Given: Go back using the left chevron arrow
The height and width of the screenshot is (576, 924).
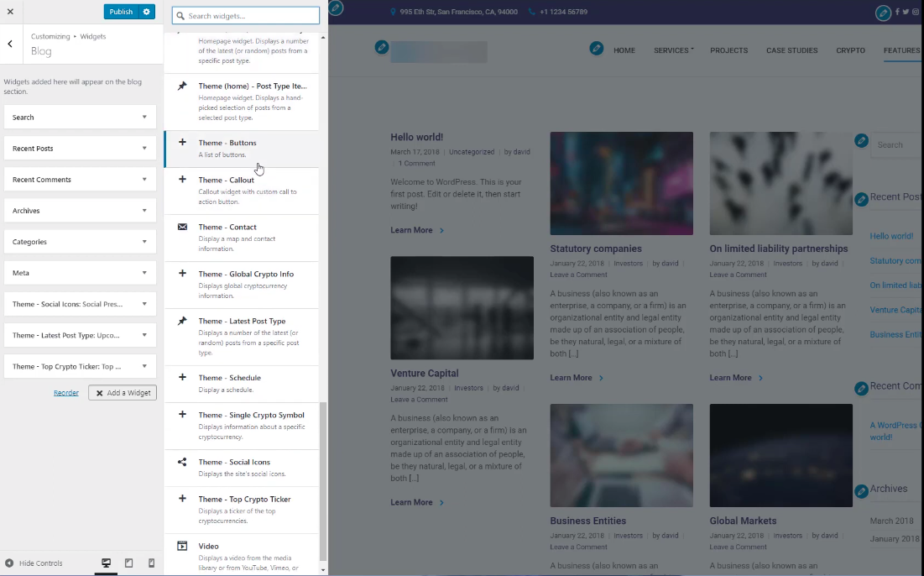Looking at the screenshot, I should (10, 44).
